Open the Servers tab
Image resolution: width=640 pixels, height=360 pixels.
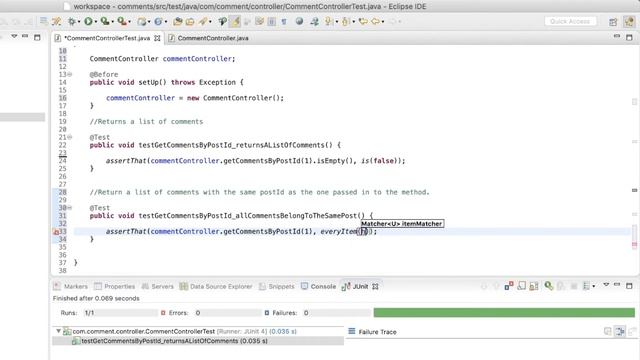click(x=158, y=287)
